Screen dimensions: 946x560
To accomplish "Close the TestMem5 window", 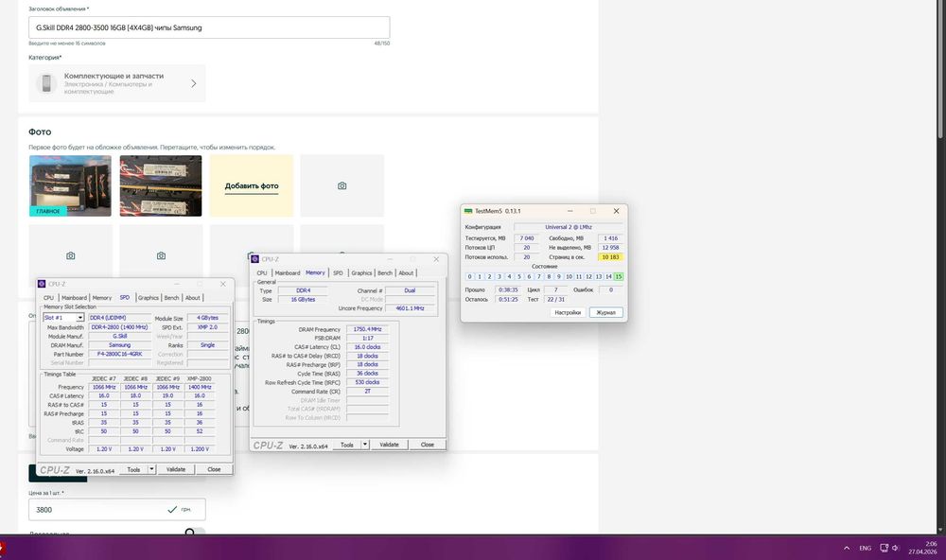I will 616,211.
